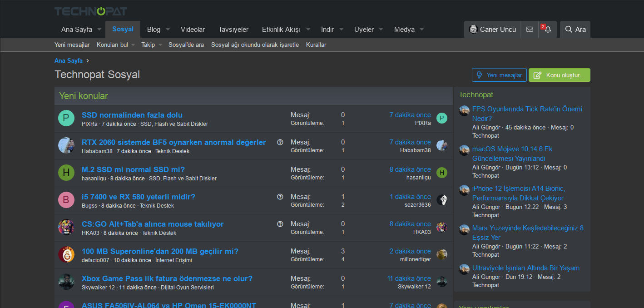Open topic SSD normalinden fazla dolu

[x=132, y=115]
